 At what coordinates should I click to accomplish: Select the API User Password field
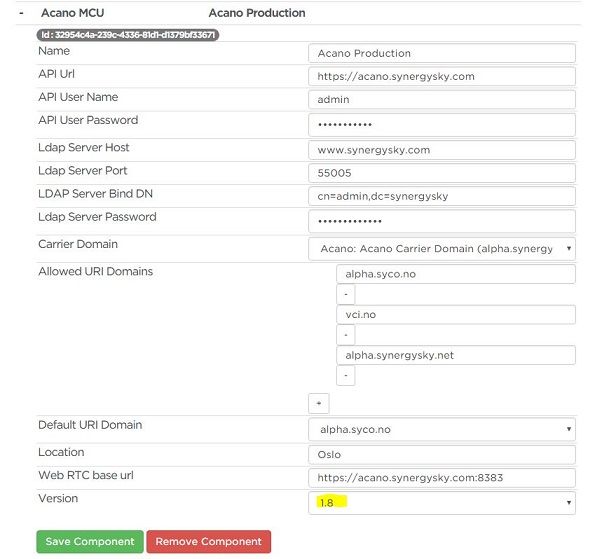(x=442, y=124)
